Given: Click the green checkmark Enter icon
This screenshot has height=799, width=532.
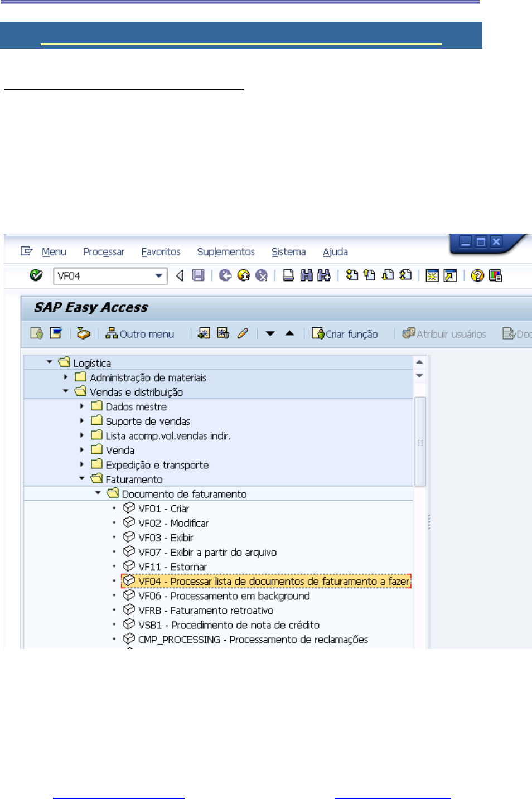Looking at the screenshot, I should coord(36,275).
